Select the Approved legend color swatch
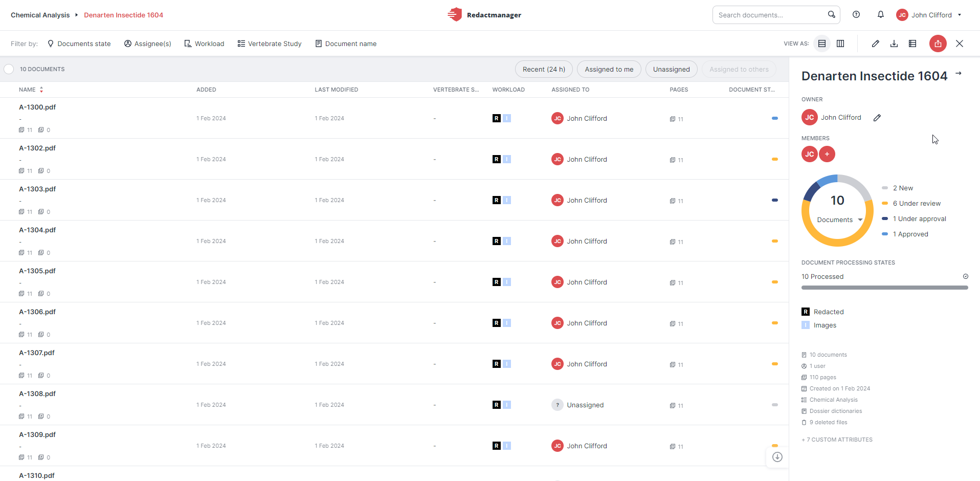 [885, 234]
